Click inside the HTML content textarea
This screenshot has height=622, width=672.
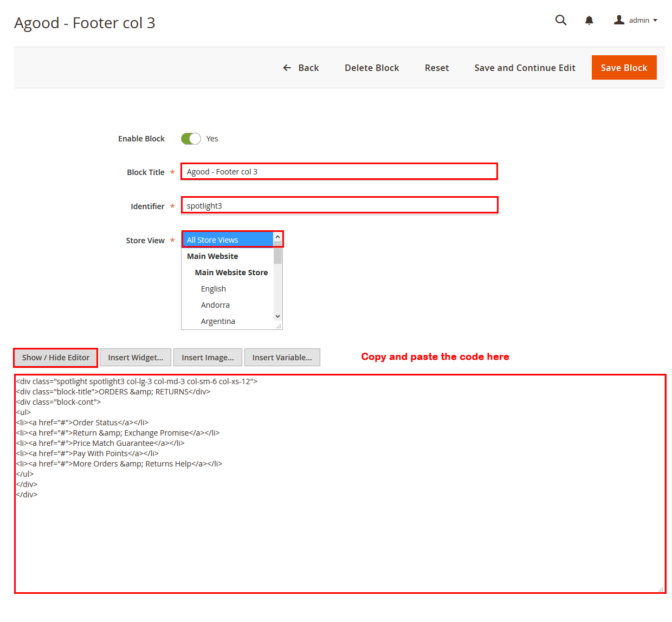pos(340,484)
